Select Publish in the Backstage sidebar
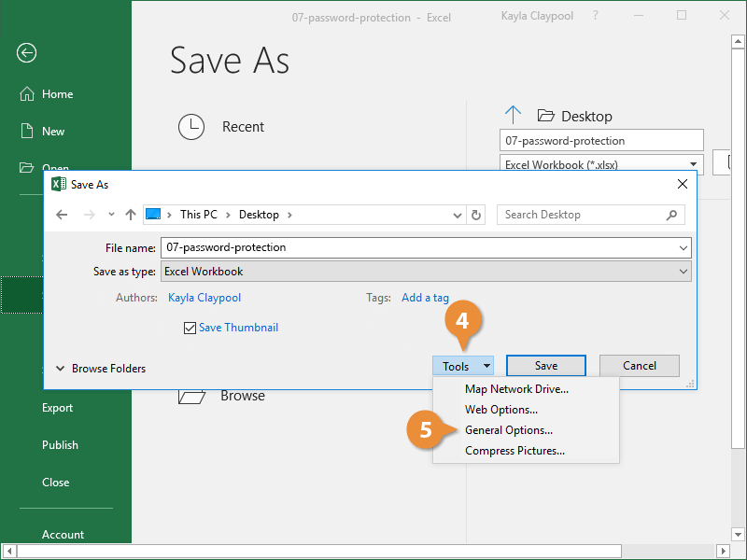Screen dimensions: 747x560 [60, 445]
